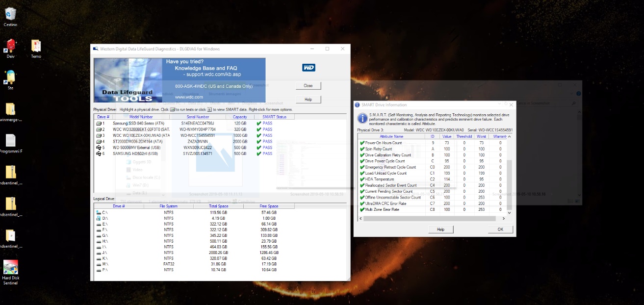Click USB icon for drive 6
This screenshot has width=644, height=305.
[99, 153]
